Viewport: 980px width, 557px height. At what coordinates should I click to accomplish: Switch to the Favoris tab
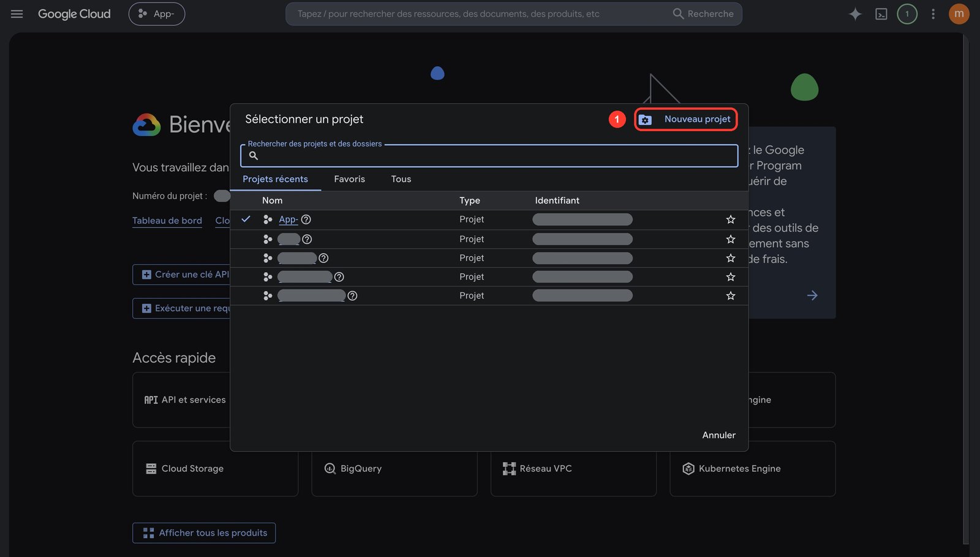click(x=349, y=179)
